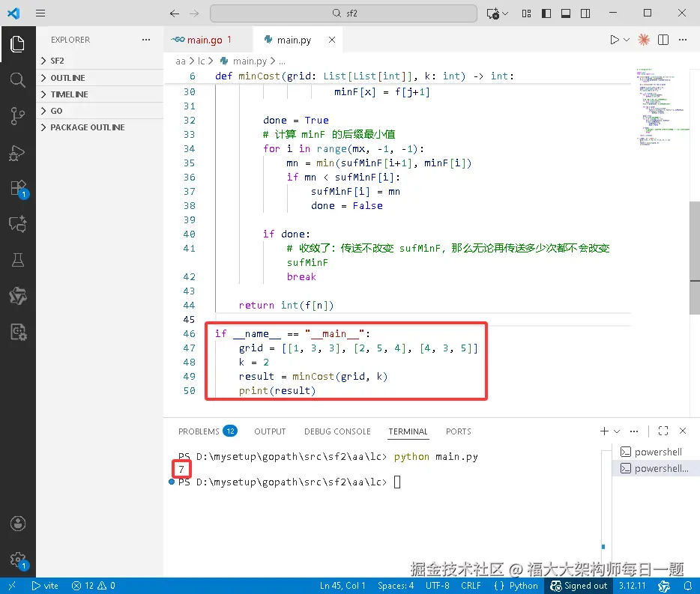Image resolution: width=700 pixels, height=594 pixels.
Task: Toggle the secondary side bar
Action: 585,13
